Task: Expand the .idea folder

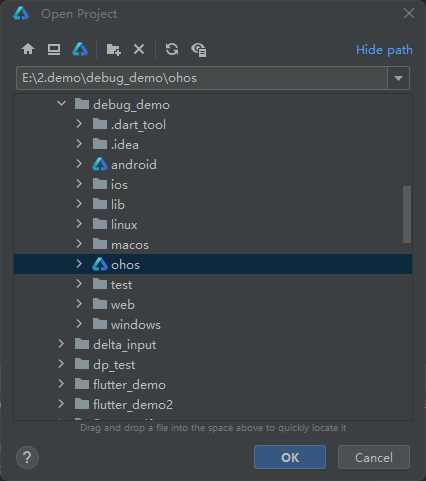Action: 79,144
